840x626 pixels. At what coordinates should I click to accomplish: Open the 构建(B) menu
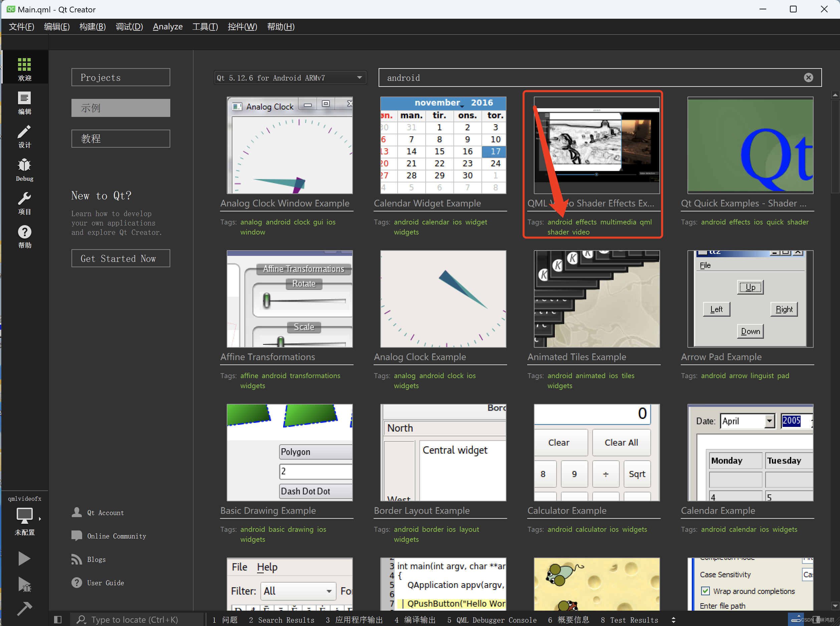(x=92, y=26)
